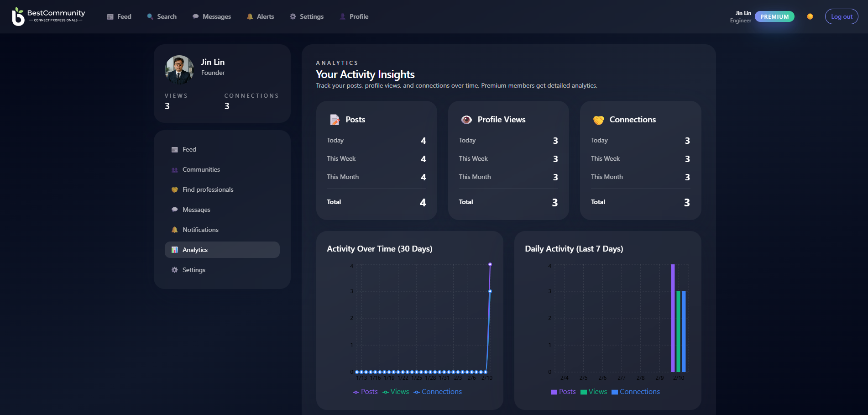
Task: Click the Notifications bell icon in the sidebar
Action: click(174, 230)
